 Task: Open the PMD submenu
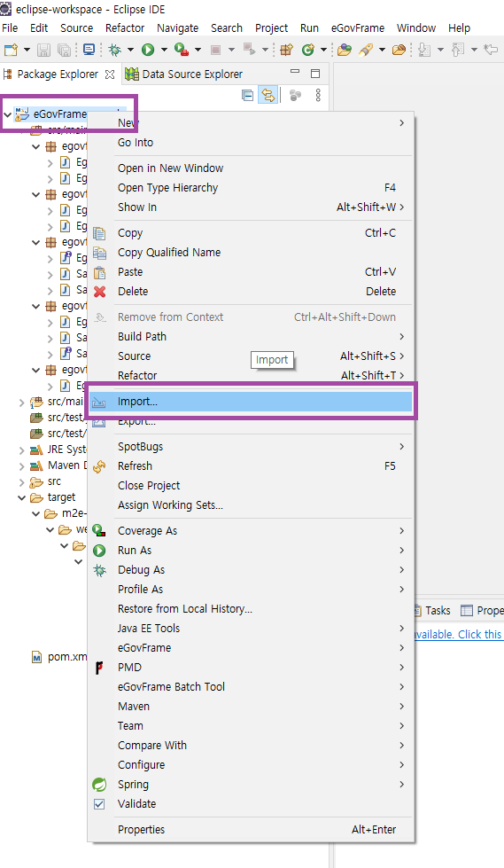coord(251,667)
